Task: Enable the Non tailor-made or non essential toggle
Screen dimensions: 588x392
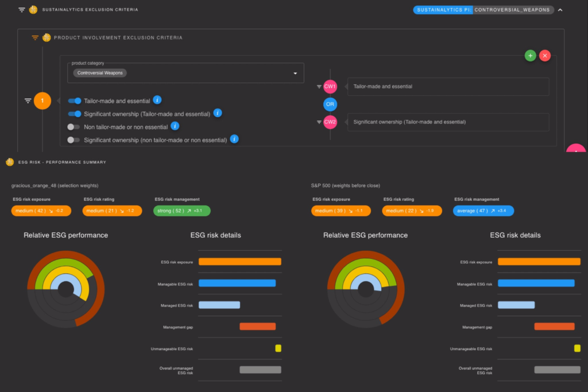Action: 73,127
